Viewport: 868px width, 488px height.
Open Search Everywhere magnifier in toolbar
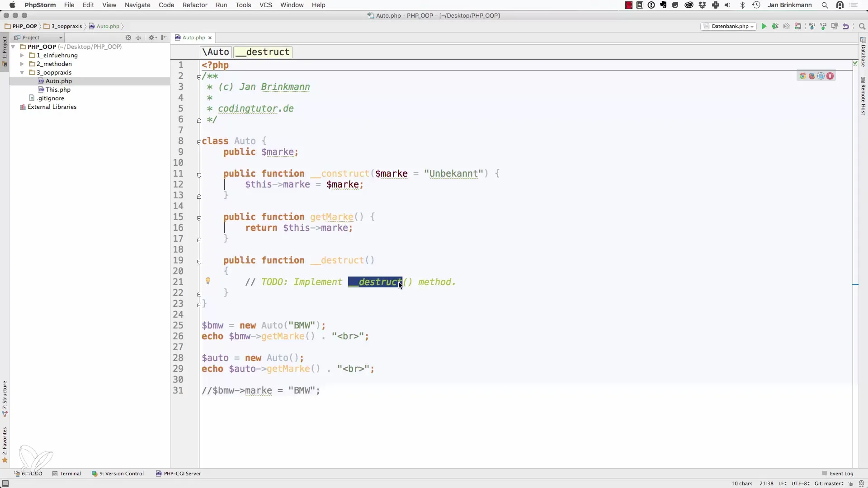click(x=862, y=26)
